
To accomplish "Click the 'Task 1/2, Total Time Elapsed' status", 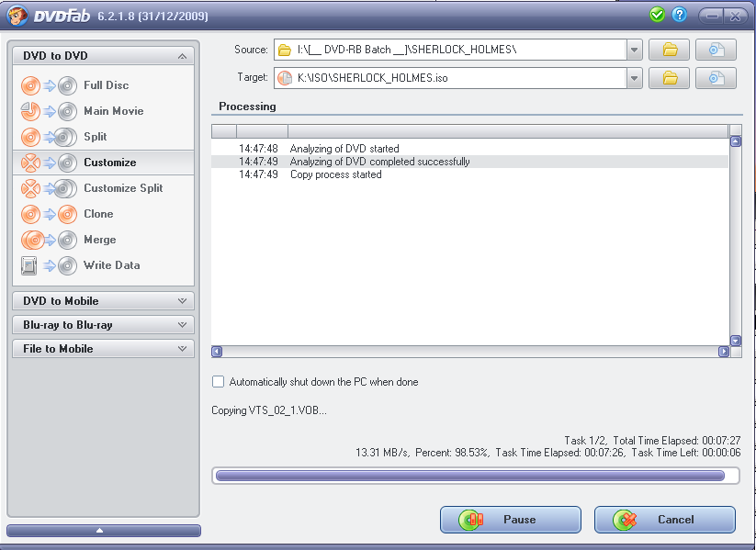I will point(652,441).
